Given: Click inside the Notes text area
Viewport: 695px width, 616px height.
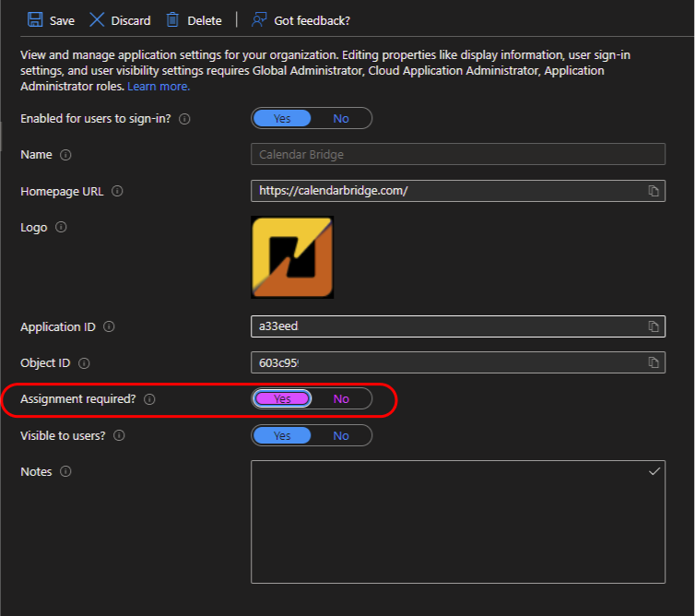Looking at the screenshot, I should tap(458, 522).
